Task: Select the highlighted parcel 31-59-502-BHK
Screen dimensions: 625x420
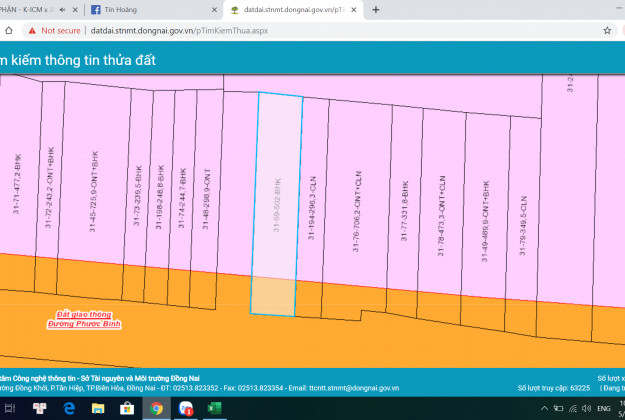Action: (279, 200)
